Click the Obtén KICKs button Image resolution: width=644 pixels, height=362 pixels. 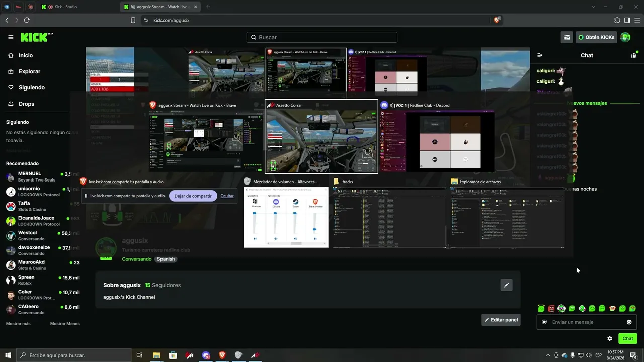tap(596, 37)
